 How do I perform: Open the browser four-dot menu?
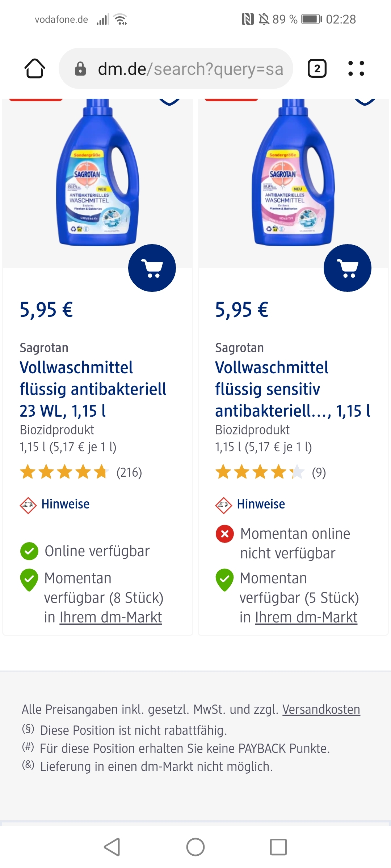(356, 68)
